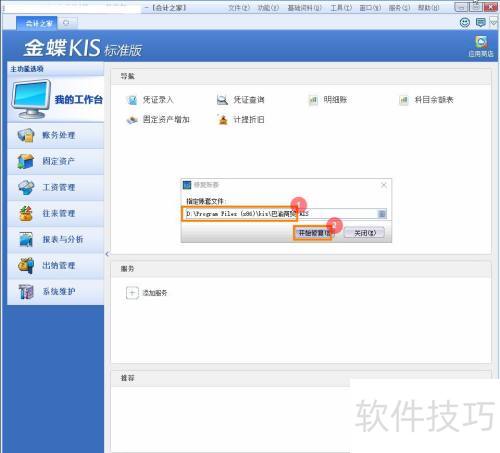Open 往来管理 module in sidebar
Screen dimensions: 500x453
pyautogui.click(x=56, y=213)
